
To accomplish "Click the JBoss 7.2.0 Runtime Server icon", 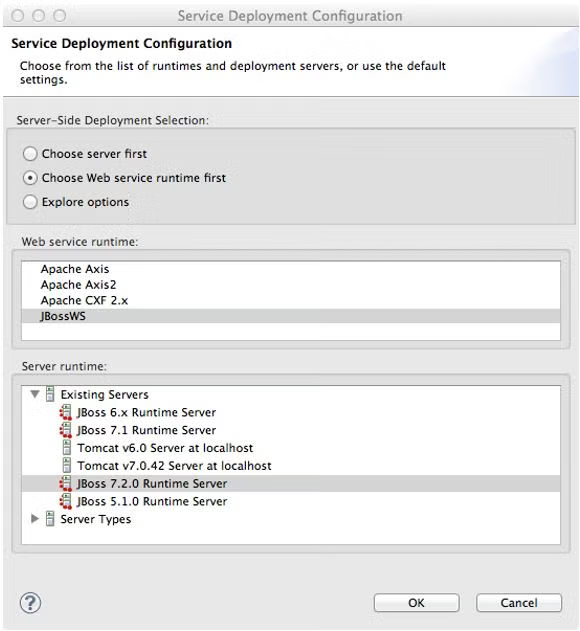I will pyautogui.click(x=66, y=483).
